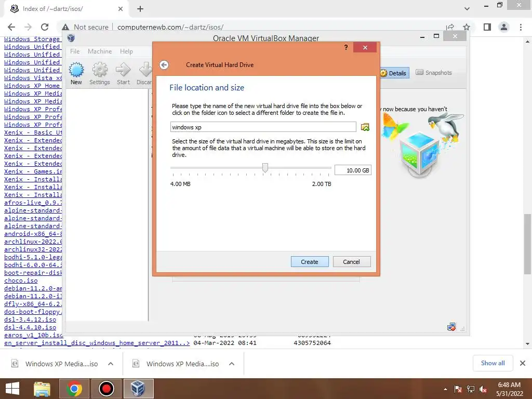Reload the page in Chrome
532x399 pixels.
tap(45, 27)
